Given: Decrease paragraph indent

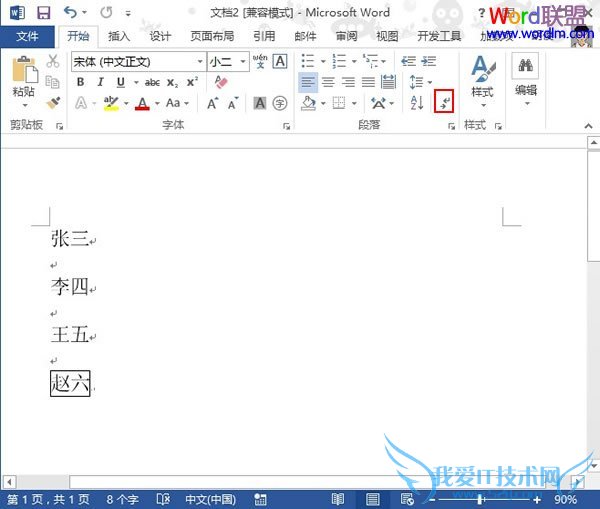Looking at the screenshot, I should pyautogui.click(x=408, y=61).
